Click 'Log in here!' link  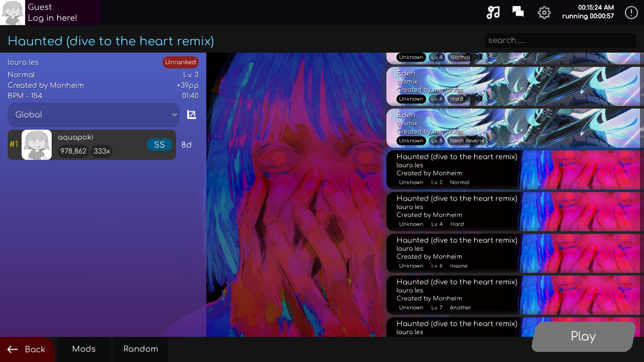(x=52, y=18)
